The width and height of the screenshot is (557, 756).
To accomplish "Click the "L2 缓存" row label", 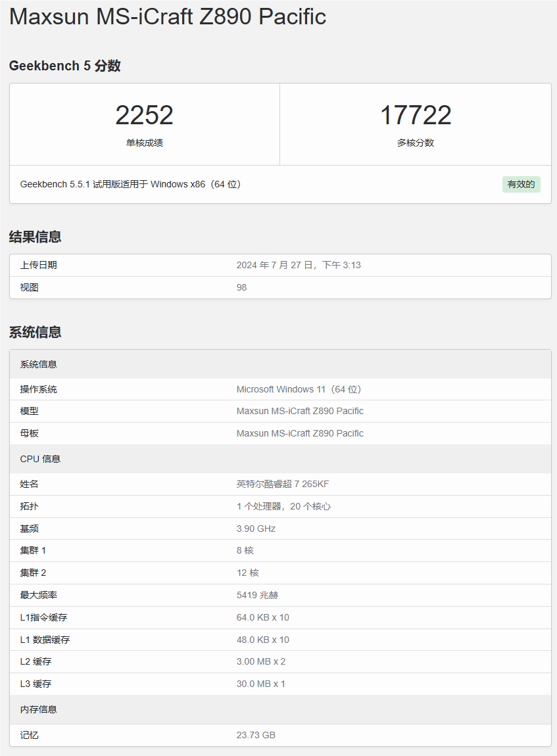I will point(36,661).
